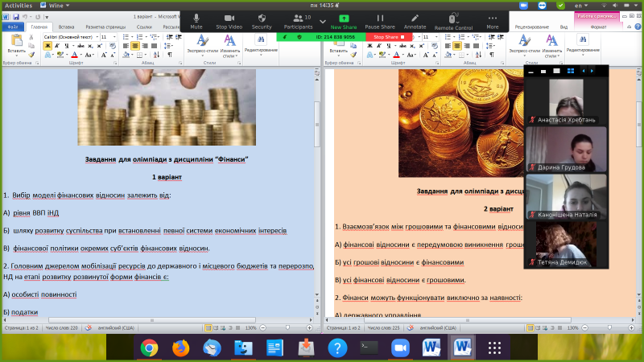Expand Редактирование group in left Word window
The width and height of the screenshot is (644, 362).
tap(261, 45)
